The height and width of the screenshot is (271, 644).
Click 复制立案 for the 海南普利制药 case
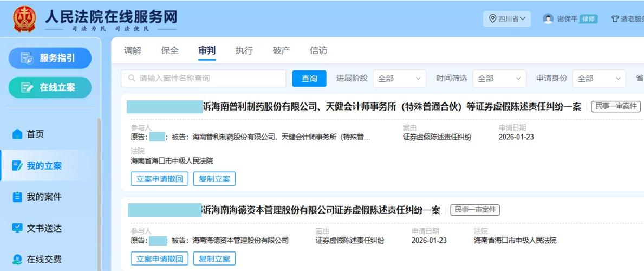[x=214, y=179]
